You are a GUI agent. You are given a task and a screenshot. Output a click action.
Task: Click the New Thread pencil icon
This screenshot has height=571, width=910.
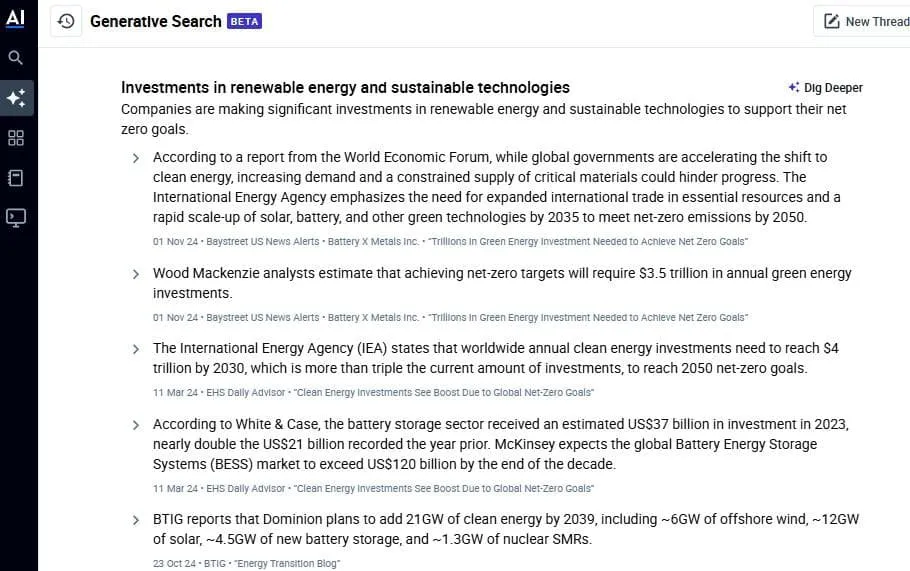point(832,21)
